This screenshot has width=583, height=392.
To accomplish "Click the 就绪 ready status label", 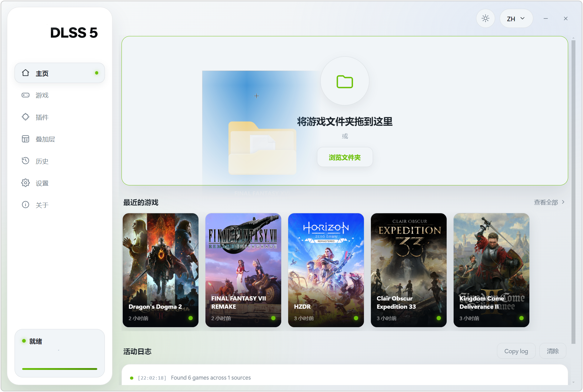I will coord(36,341).
